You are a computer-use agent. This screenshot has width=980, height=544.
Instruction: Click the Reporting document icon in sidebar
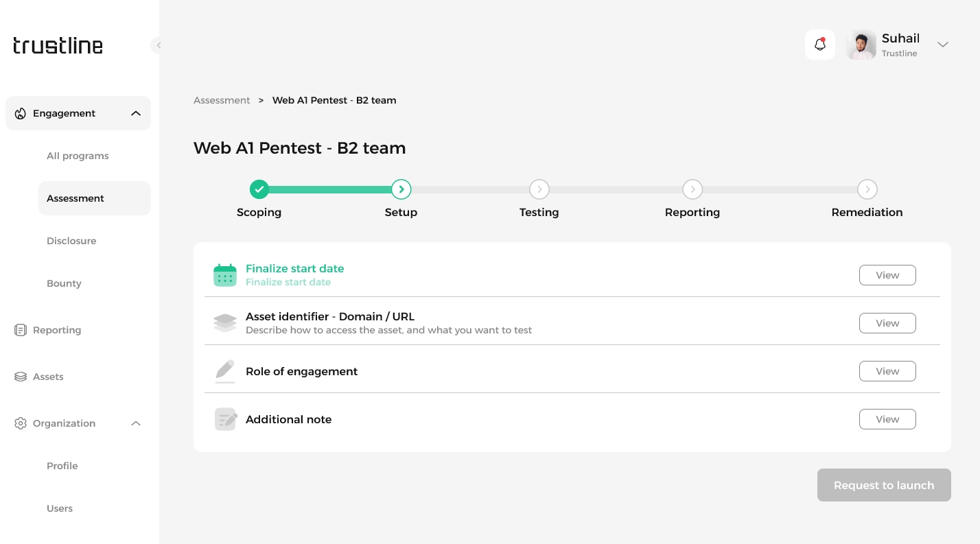click(21, 330)
